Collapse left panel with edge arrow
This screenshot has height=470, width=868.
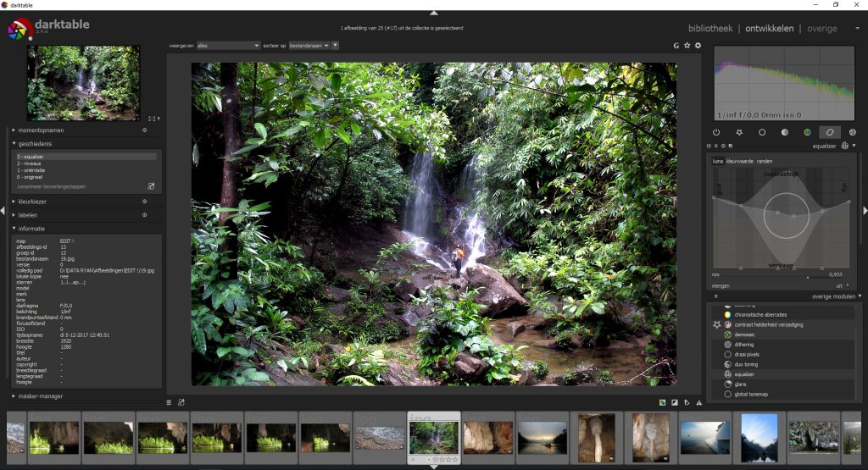point(3,211)
